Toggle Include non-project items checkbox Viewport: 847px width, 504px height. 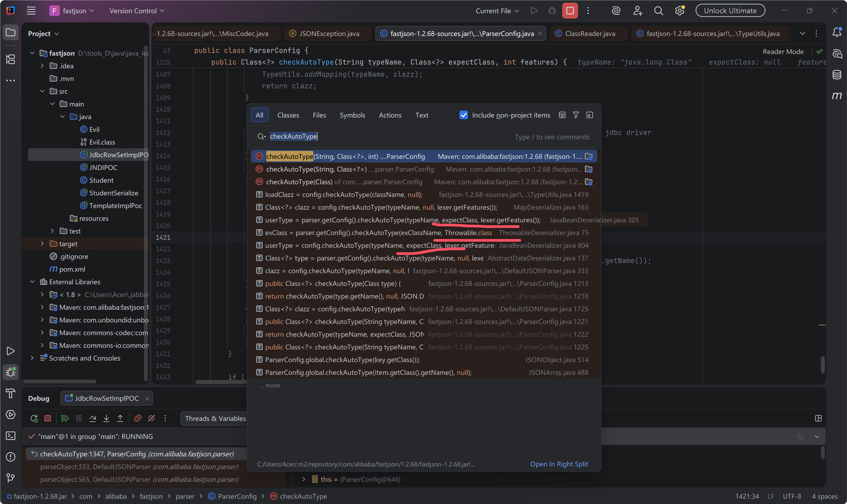point(463,115)
